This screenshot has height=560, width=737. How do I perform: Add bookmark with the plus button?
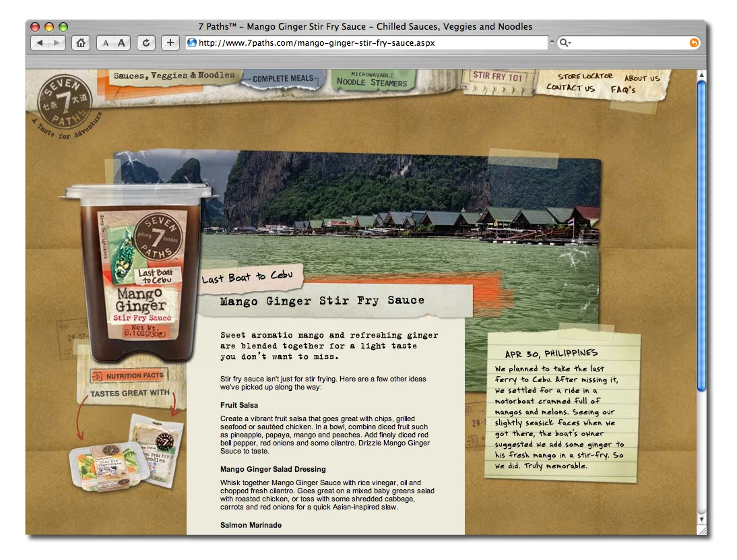click(x=170, y=42)
